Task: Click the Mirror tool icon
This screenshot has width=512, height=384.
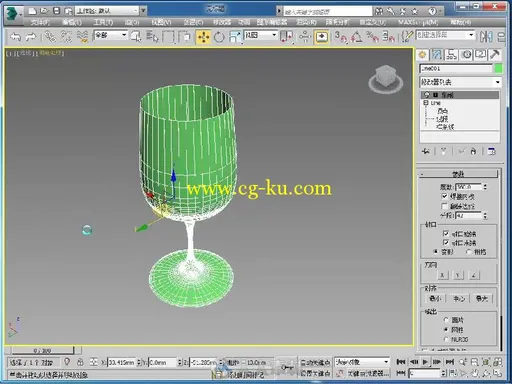Action: 486,37
